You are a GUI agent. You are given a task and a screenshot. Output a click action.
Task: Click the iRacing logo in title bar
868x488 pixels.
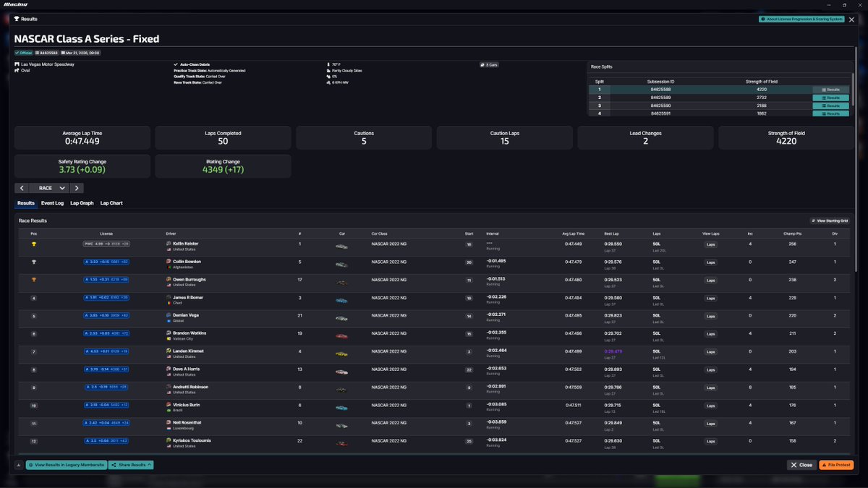tap(17, 4)
